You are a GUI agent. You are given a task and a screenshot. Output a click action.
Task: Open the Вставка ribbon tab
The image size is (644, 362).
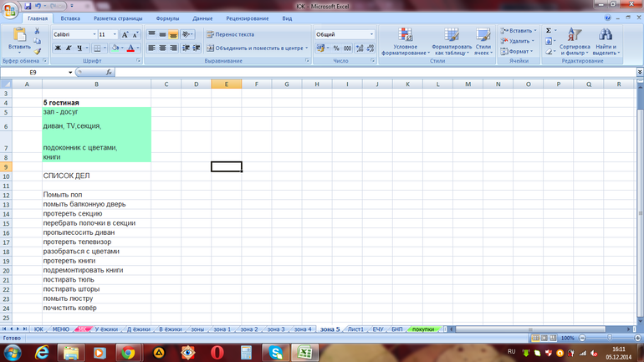pos(70,18)
